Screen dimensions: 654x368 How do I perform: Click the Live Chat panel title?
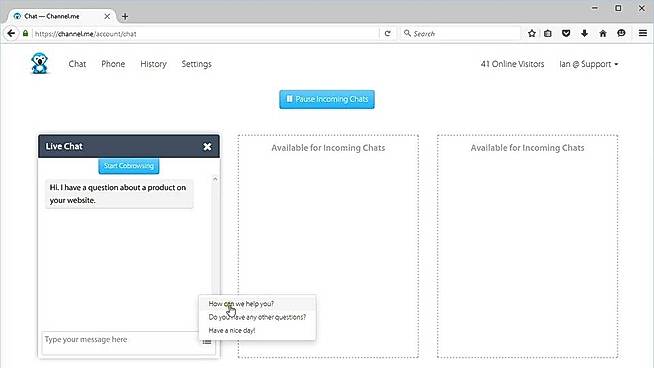[x=64, y=146]
